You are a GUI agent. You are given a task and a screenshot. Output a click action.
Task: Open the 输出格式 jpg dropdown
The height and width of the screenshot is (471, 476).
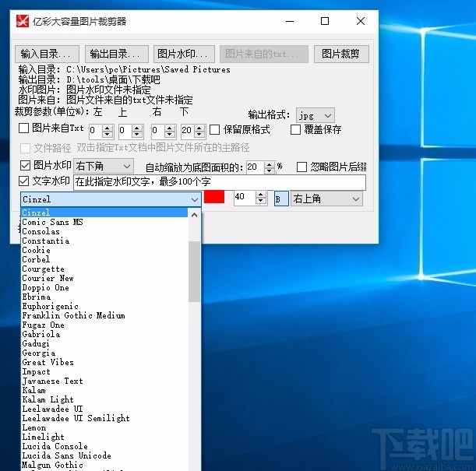tap(316, 115)
